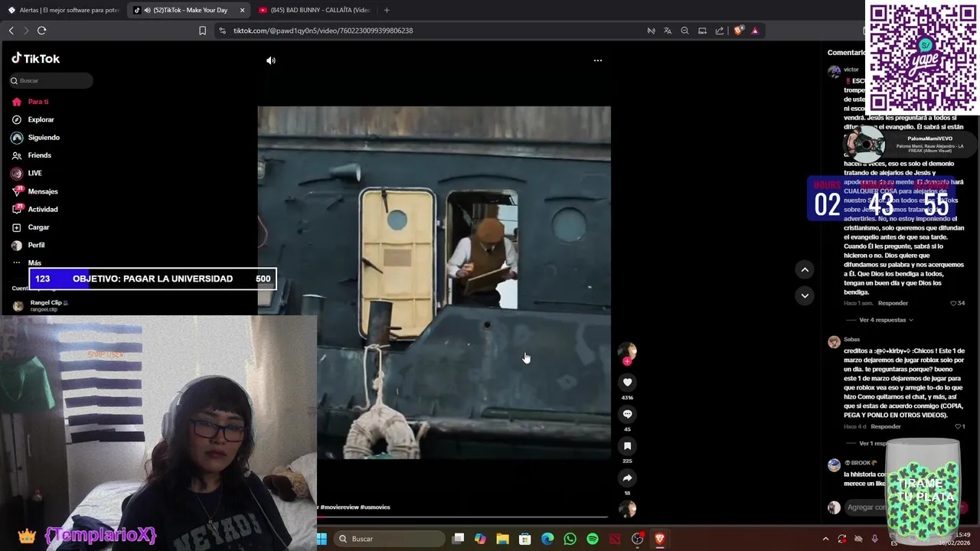The width and height of the screenshot is (980, 551).
Task: Open Microsoft Edge from the taskbar
Action: tap(547, 539)
